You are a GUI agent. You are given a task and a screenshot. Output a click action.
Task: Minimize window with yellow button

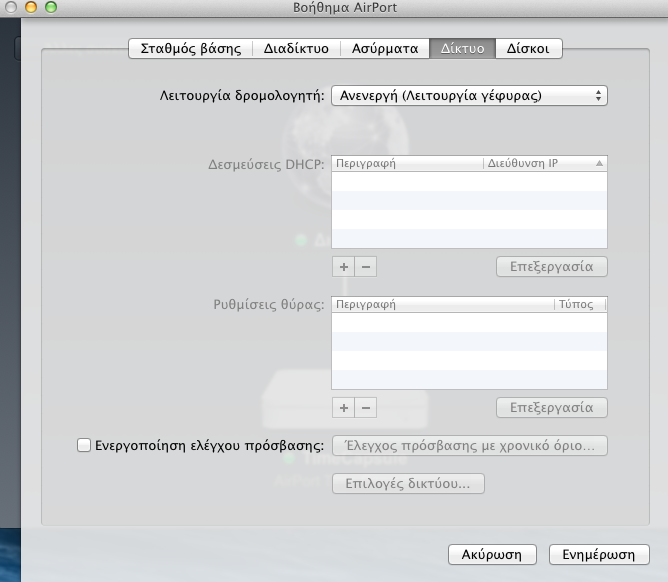pyautogui.click(x=31, y=7)
